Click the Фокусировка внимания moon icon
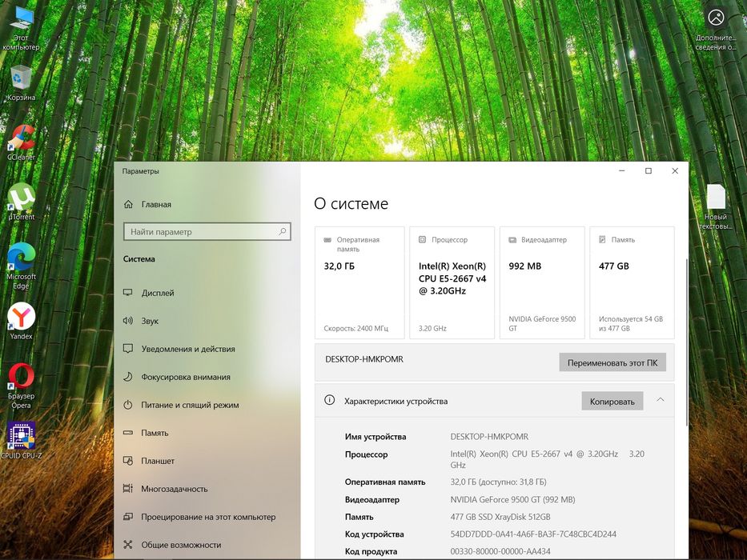 (x=127, y=377)
